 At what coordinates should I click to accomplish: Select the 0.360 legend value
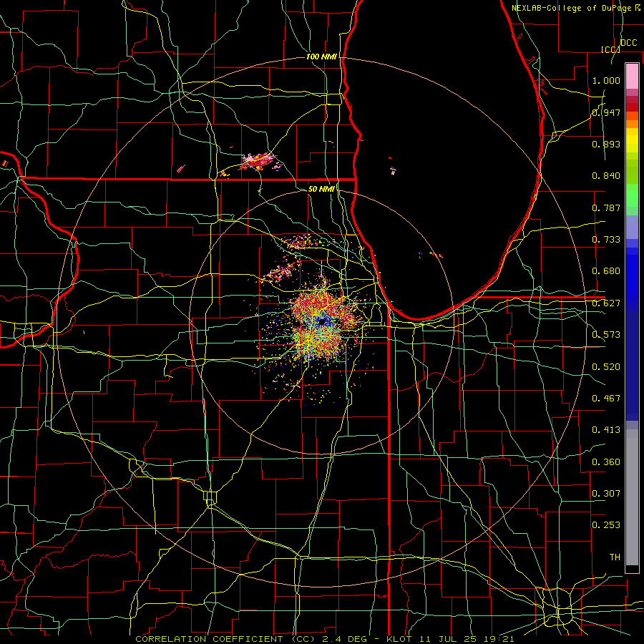606,462
